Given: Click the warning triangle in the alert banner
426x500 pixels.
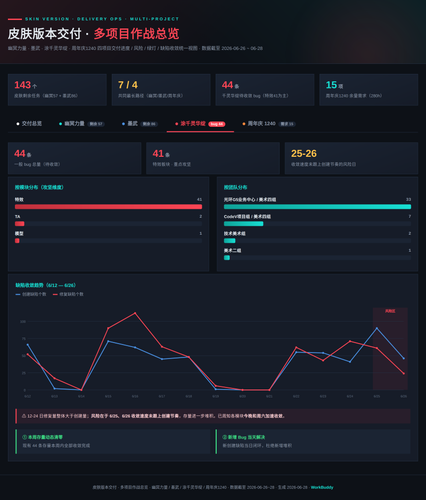Looking at the screenshot, I should pyautogui.click(x=24, y=416).
